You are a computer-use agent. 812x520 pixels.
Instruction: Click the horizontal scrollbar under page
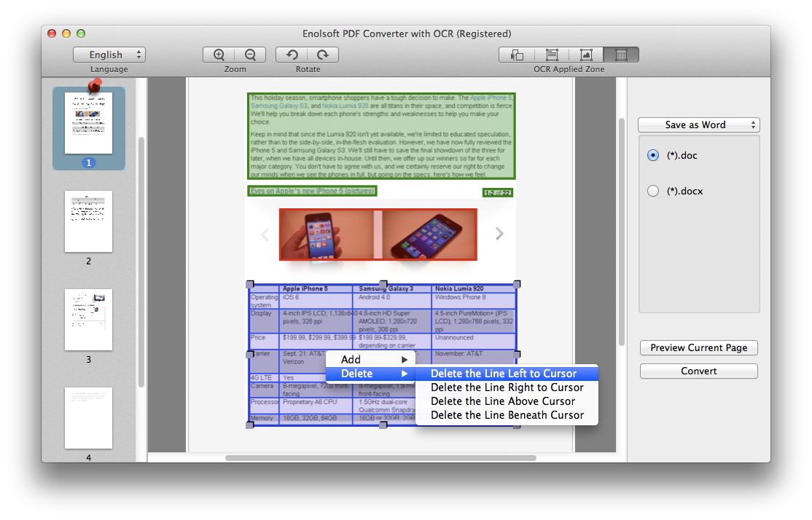click(380, 457)
